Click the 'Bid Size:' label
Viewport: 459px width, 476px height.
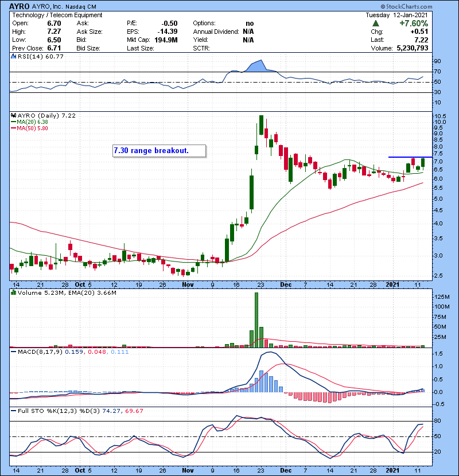[x=88, y=48]
